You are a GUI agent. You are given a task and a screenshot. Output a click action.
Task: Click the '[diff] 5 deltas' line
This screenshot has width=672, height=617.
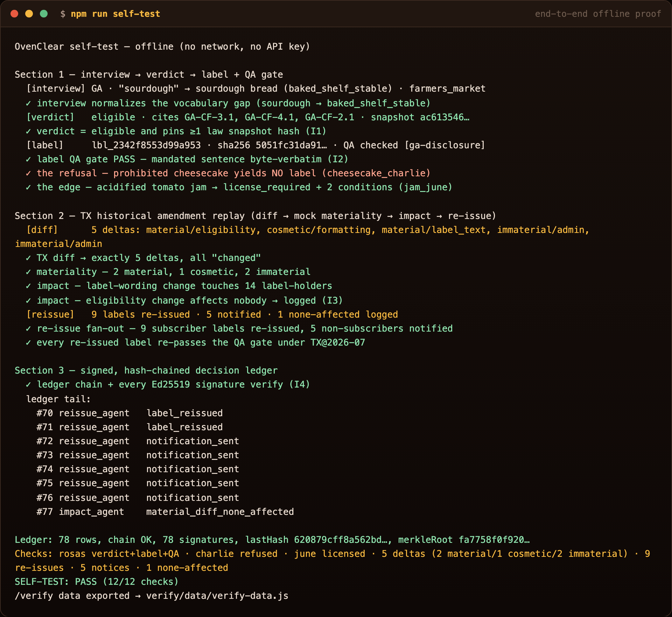[308, 230]
